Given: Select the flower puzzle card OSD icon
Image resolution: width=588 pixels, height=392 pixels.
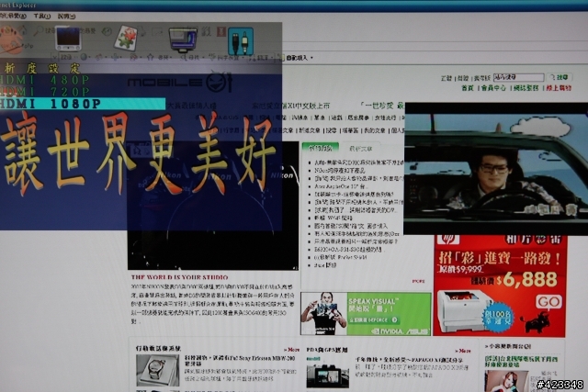Looking at the screenshot, I should (126, 39).
